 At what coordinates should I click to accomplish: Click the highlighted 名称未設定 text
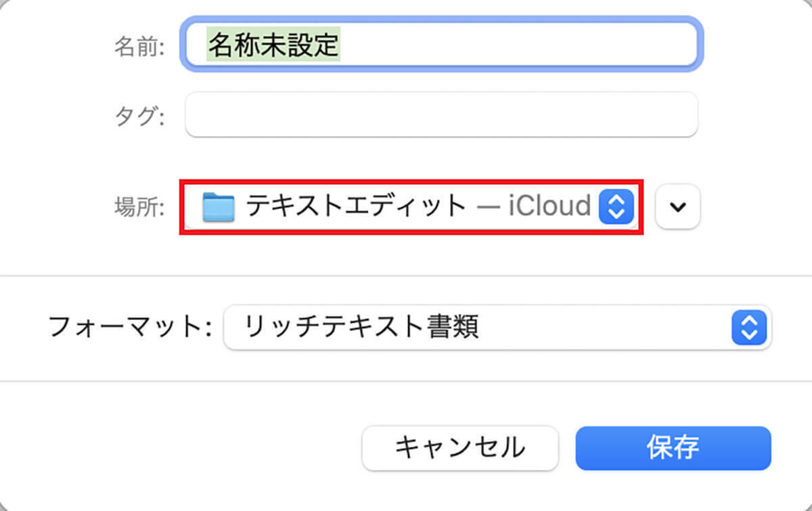tap(273, 45)
